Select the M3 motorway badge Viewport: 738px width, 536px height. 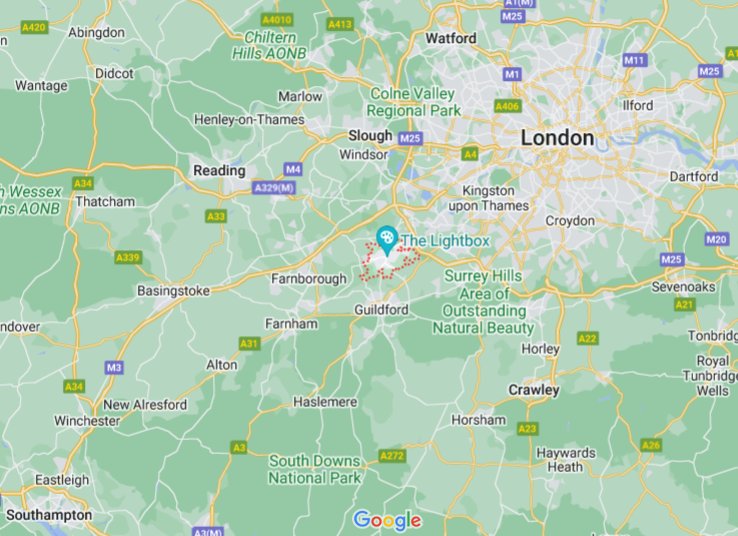click(114, 368)
